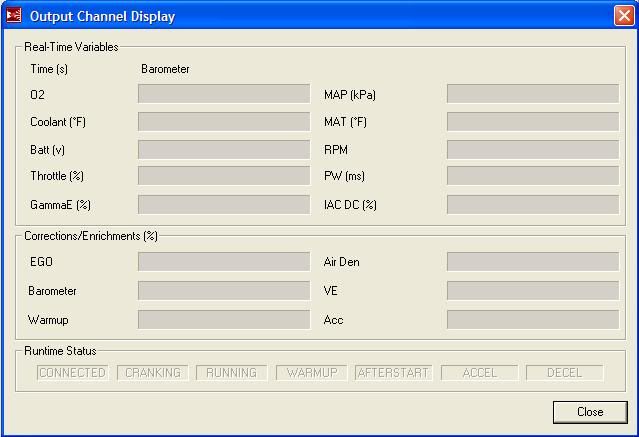Click the IAC DC (%) label
The image size is (639, 437).
350,205
